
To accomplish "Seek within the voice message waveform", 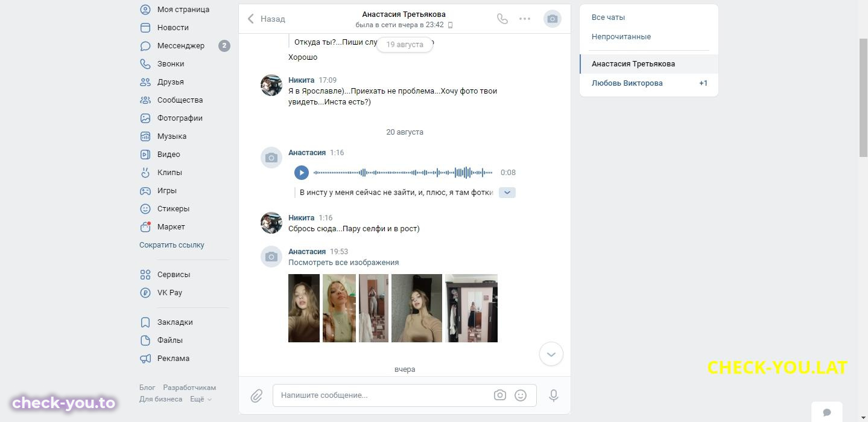I will (x=403, y=173).
